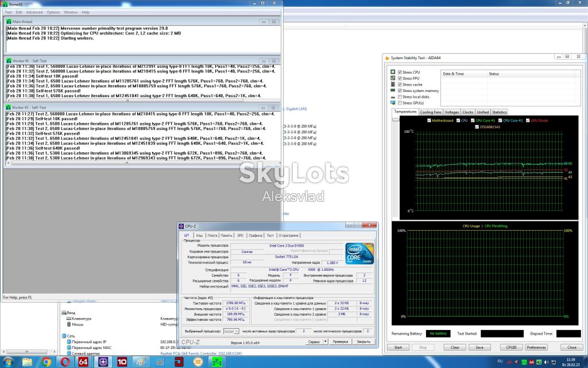
Task: Open the paint palette taskbar application
Action: [x=141, y=362]
